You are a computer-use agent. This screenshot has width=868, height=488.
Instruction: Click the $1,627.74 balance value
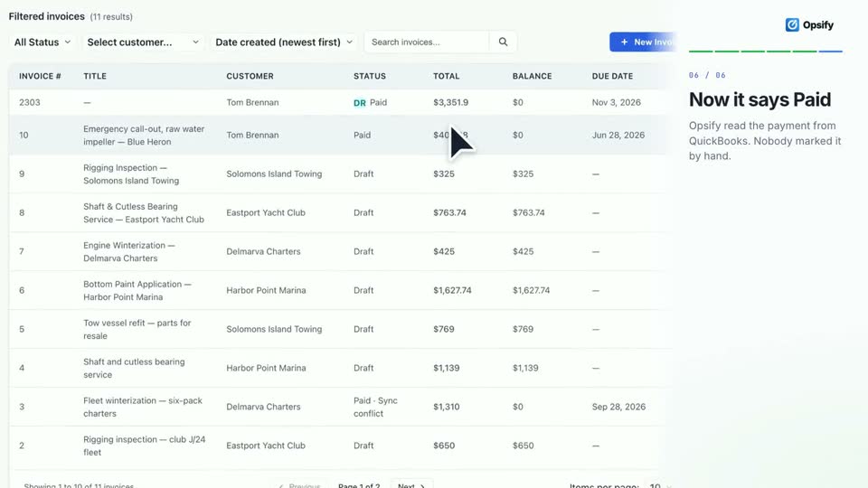pos(531,290)
